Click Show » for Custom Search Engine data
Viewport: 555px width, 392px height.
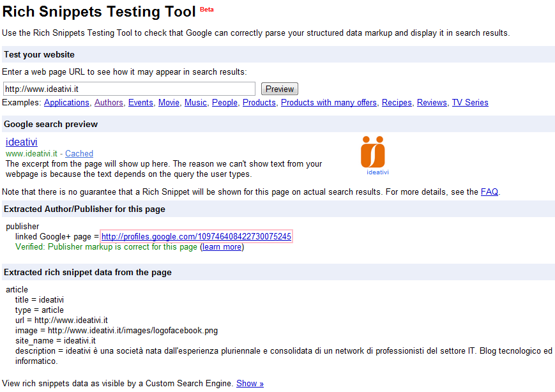click(x=250, y=384)
